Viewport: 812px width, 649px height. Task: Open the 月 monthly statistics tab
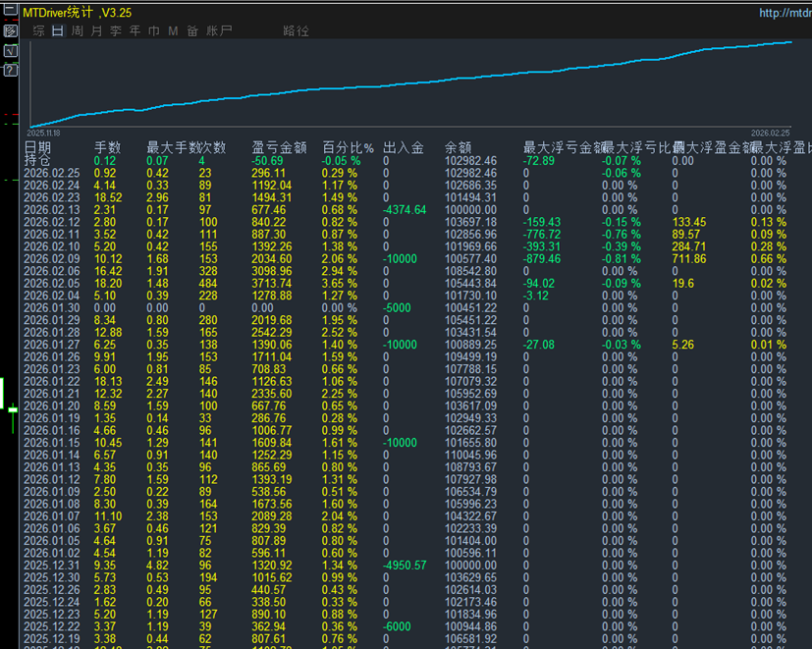(96, 31)
